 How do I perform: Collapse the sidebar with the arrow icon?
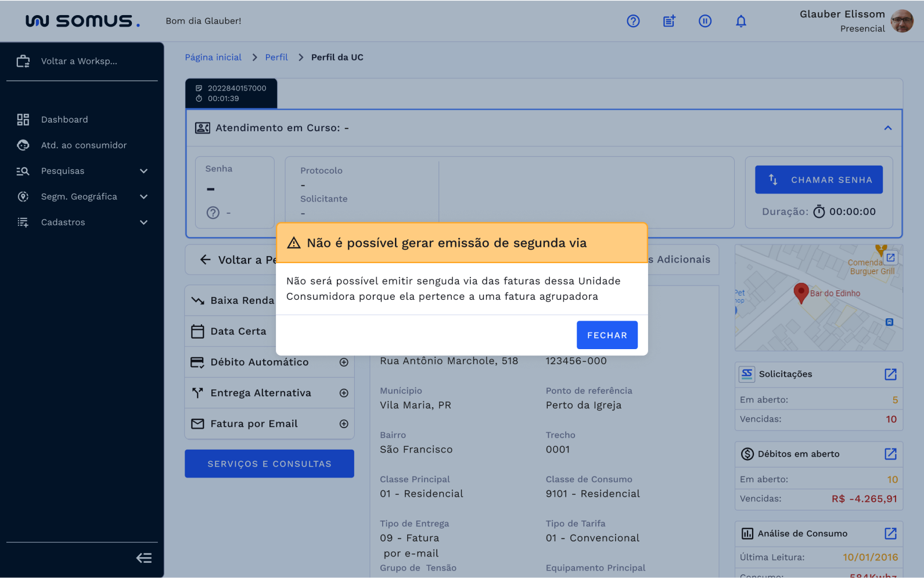point(144,558)
